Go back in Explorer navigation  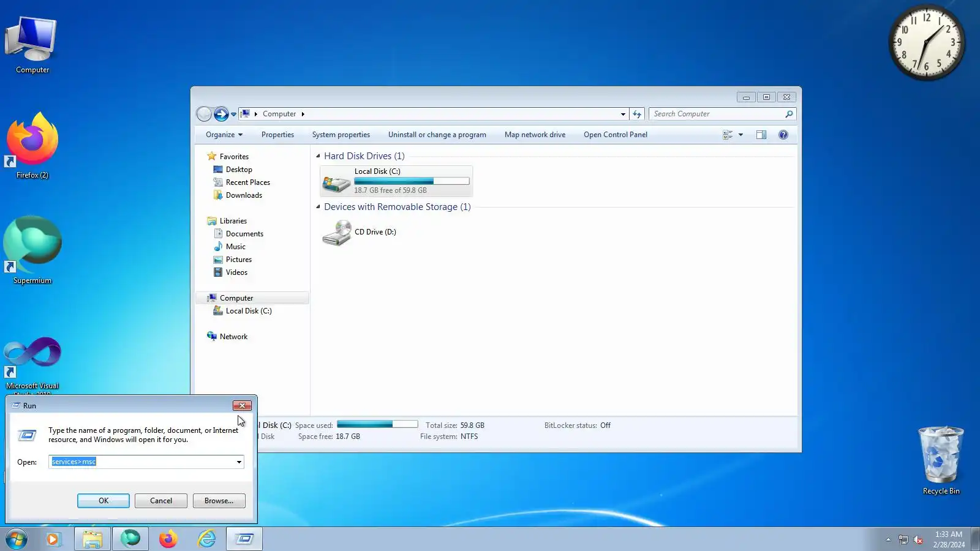point(204,114)
